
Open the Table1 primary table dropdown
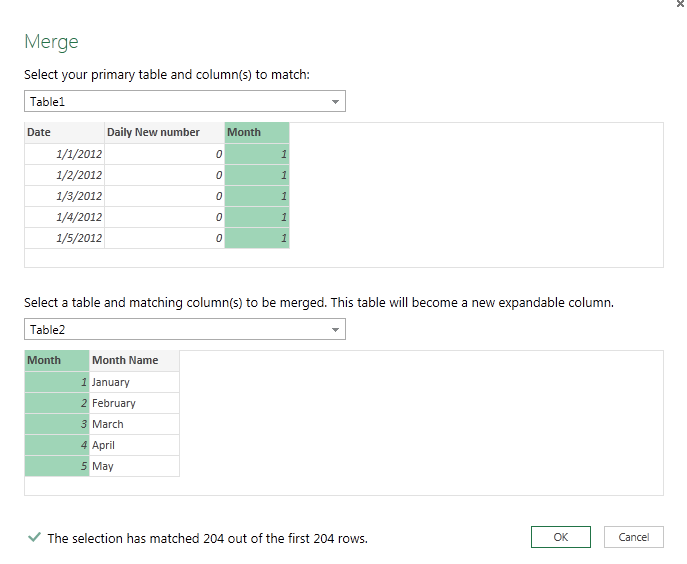tap(335, 102)
